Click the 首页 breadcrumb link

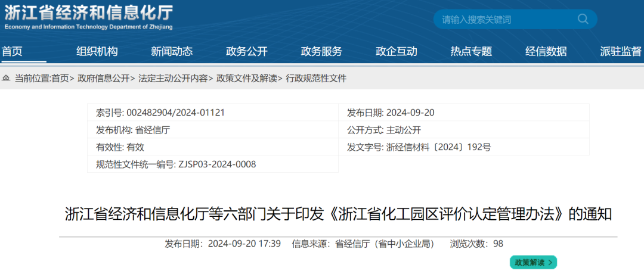(60, 78)
